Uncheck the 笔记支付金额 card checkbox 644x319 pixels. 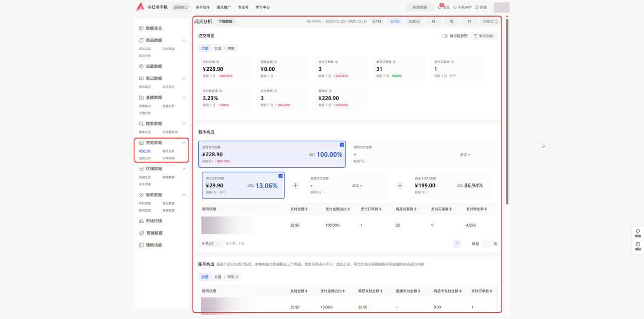pos(280,176)
